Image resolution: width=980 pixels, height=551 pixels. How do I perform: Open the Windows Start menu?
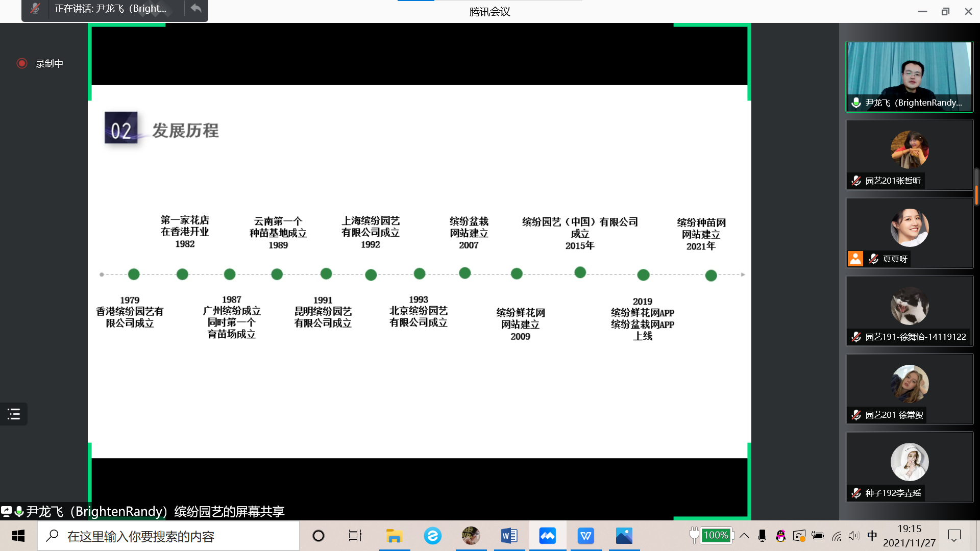tap(18, 536)
